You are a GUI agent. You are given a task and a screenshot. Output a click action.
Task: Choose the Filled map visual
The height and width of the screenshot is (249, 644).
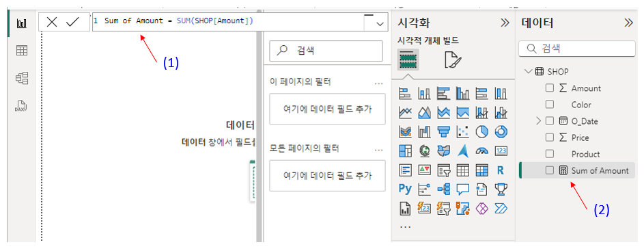coord(444,151)
